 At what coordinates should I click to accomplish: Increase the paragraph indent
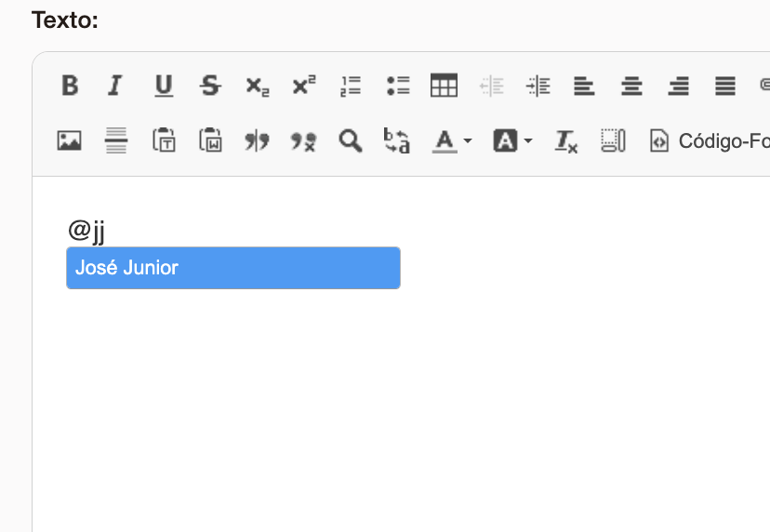[x=538, y=86]
